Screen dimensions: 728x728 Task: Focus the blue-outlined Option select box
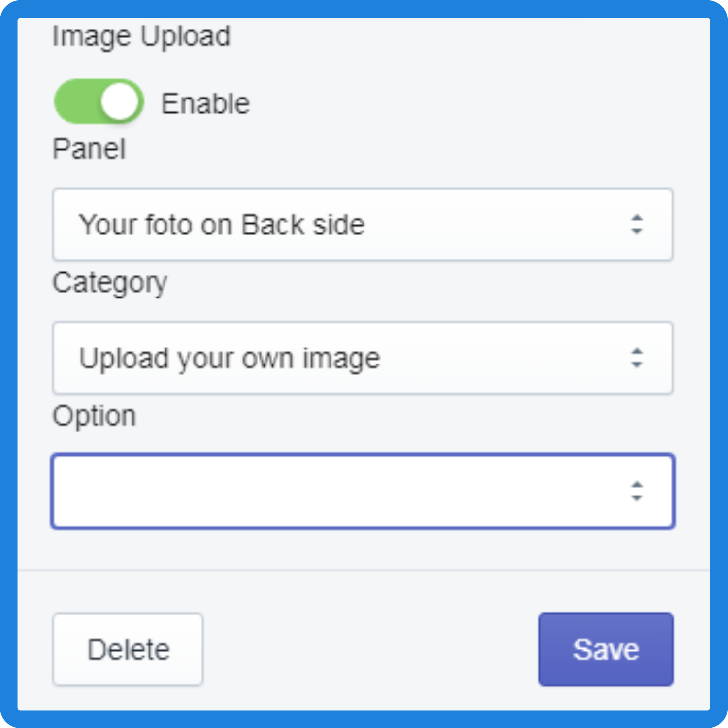(x=363, y=491)
